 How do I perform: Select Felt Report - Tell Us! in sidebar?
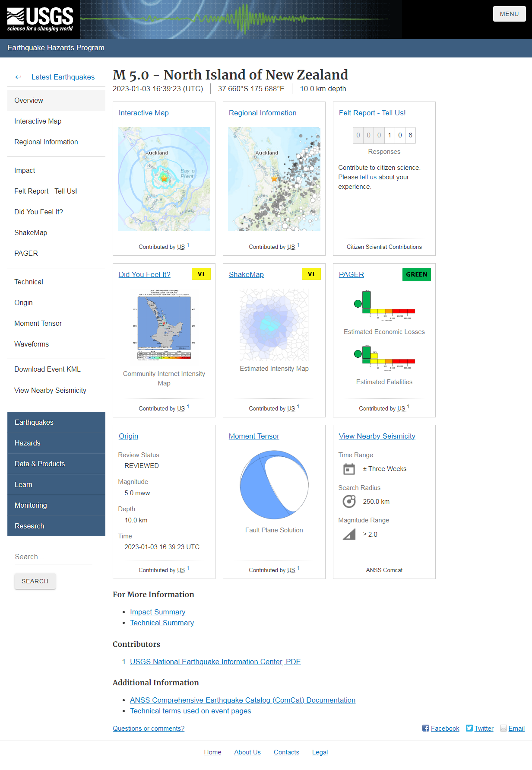coord(56,191)
